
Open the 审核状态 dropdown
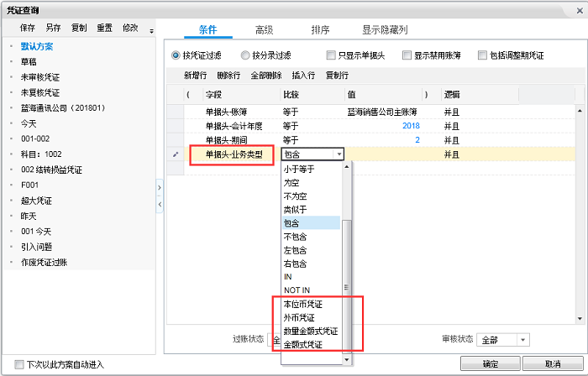point(522,340)
